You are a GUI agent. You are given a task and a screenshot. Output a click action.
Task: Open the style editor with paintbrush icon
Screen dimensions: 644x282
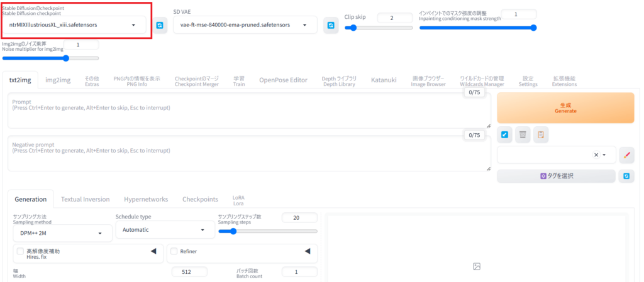(626, 155)
